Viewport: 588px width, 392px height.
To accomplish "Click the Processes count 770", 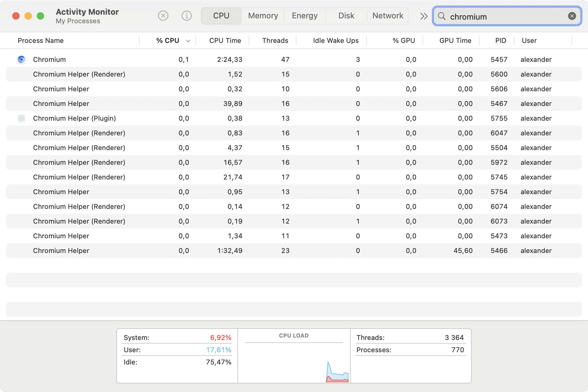I will click(x=458, y=350).
